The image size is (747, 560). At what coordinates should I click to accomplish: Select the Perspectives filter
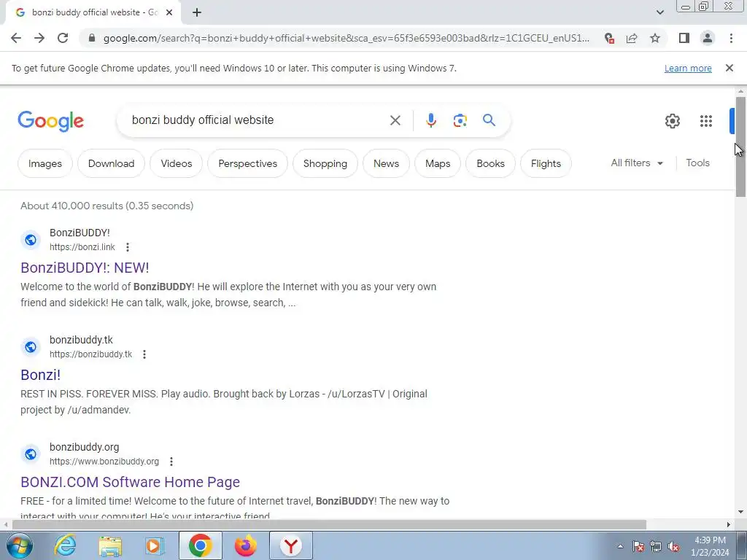pyautogui.click(x=248, y=163)
